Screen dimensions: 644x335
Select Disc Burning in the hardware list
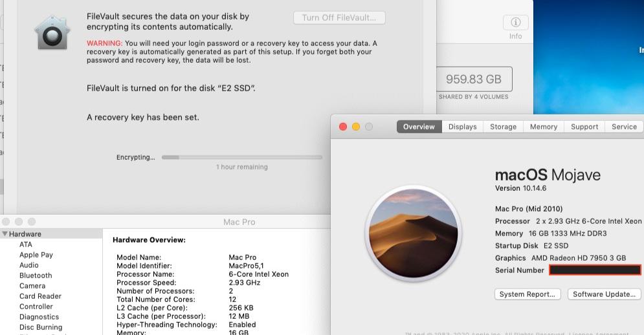point(41,327)
